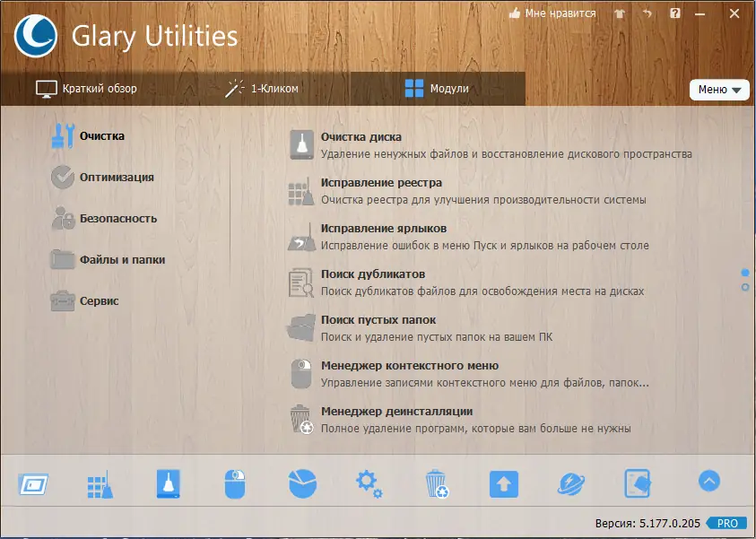Open the "Оптимизация" category
Screen dimensions: 756x539
tap(103, 178)
